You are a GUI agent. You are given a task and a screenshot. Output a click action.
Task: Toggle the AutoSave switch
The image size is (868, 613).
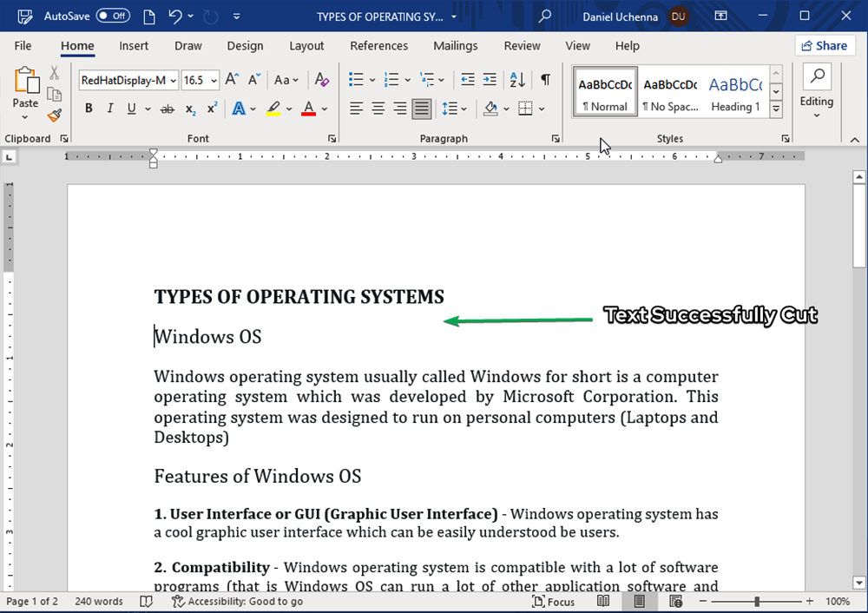[x=113, y=16]
